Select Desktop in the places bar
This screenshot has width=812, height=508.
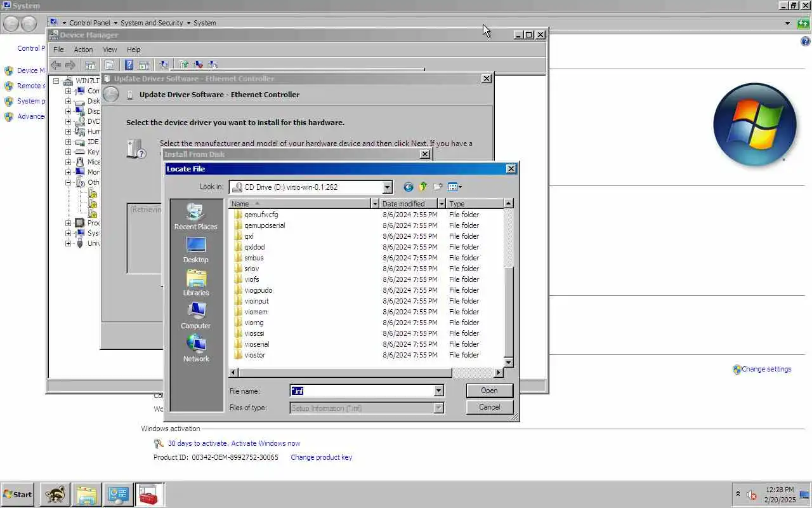[195, 250]
